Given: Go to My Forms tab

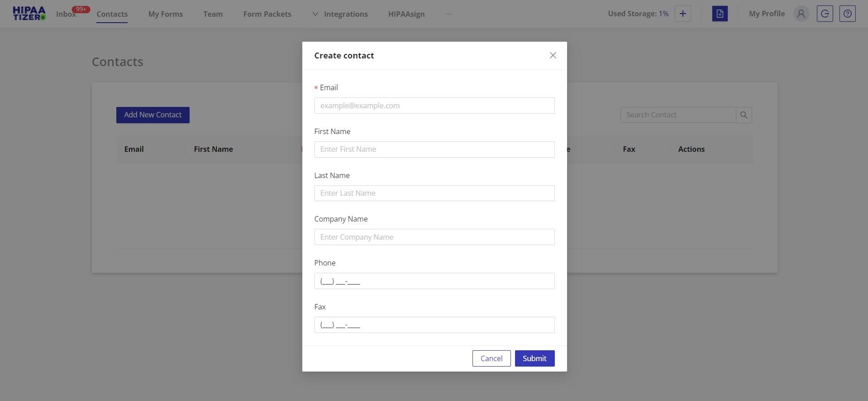Looking at the screenshot, I should coord(165,14).
